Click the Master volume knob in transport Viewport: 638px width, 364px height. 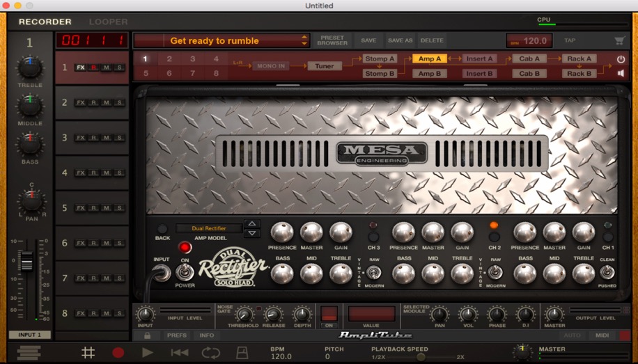point(522,352)
